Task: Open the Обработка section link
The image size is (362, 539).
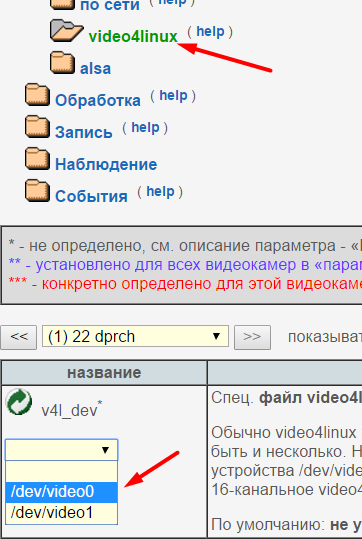Action: [x=98, y=100]
